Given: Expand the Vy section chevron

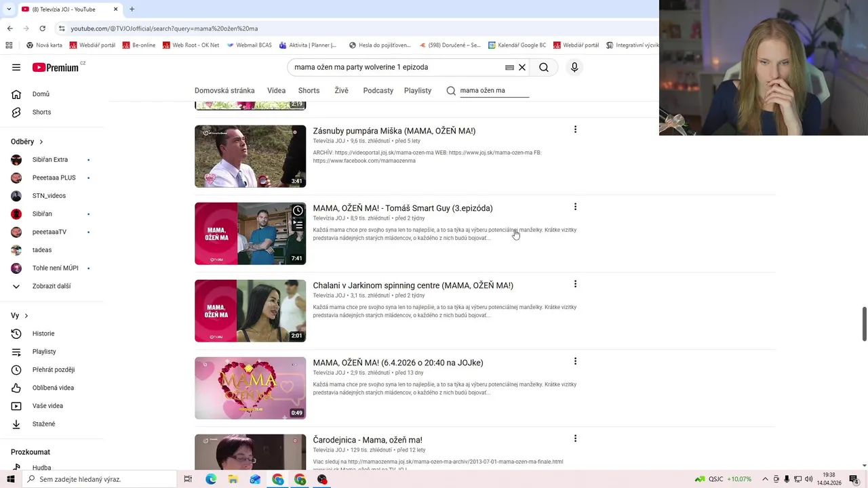Looking at the screenshot, I should click(26, 316).
